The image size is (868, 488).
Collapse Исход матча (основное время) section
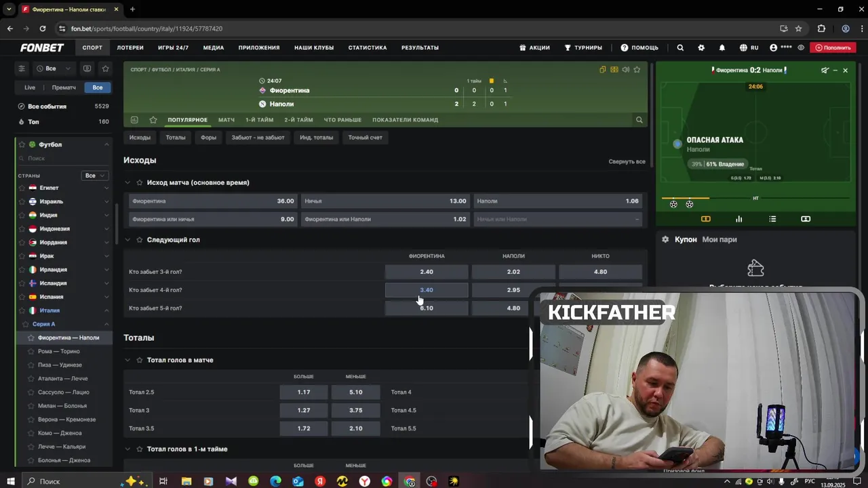(127, 182)
